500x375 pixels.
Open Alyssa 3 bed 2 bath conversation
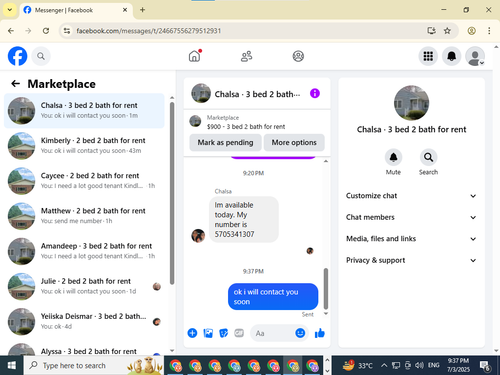[84, 348]
